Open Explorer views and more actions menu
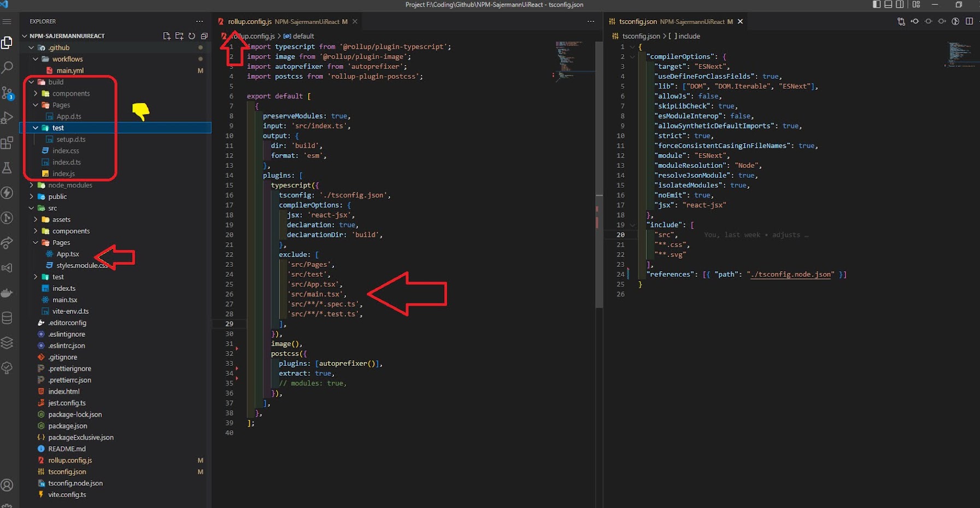 pos(199,21)
